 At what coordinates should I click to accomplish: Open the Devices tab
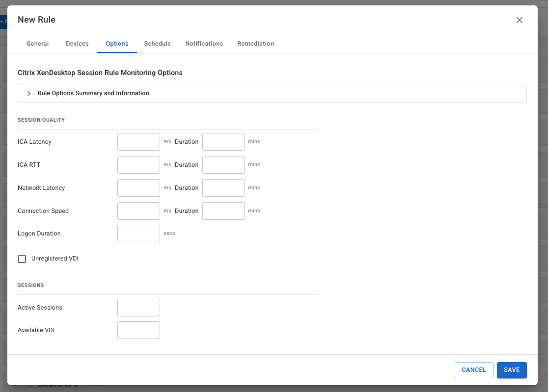(77, 44)
